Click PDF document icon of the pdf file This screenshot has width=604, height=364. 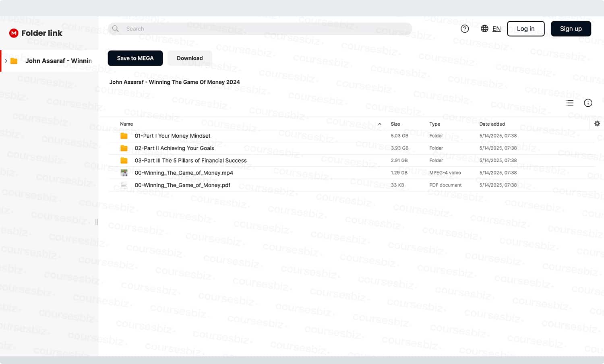(124, 185)
